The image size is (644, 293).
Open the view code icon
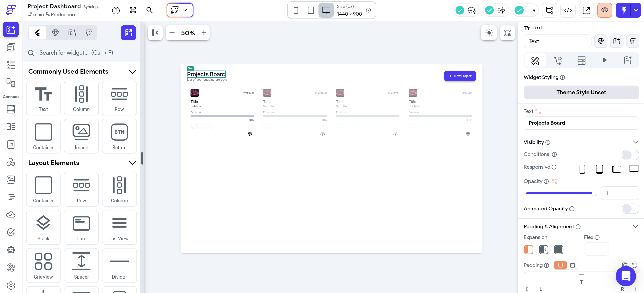(568, 10)
